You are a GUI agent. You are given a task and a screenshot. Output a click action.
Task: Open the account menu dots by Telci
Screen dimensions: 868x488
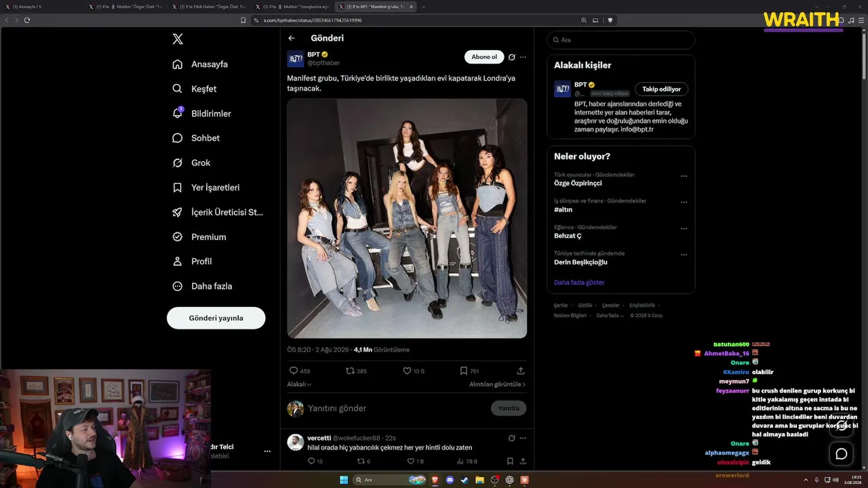point(267,451)
